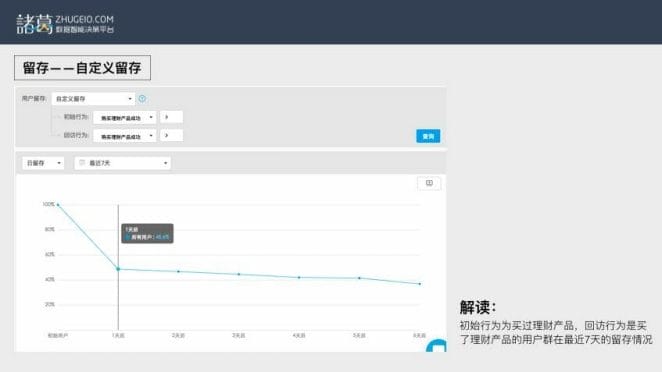662x372 pixels.
Task: Open the 日留存 period dropdown
Action: pos(43,163)
